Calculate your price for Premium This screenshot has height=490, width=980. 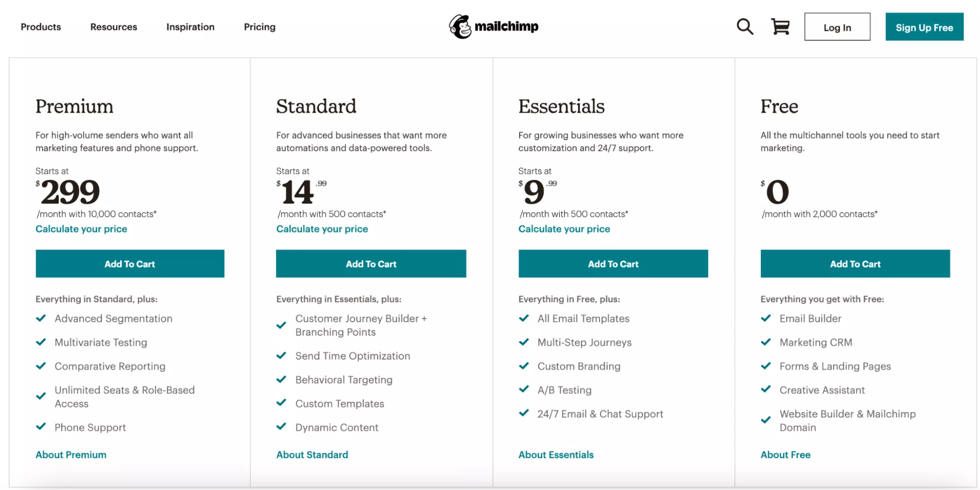[x=81, y=228]
